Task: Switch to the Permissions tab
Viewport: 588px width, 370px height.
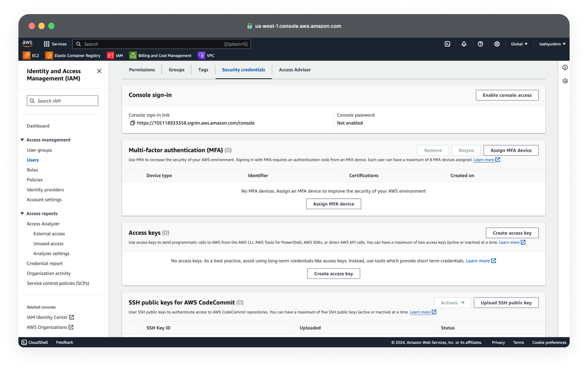Action: (x=142, y=69)
